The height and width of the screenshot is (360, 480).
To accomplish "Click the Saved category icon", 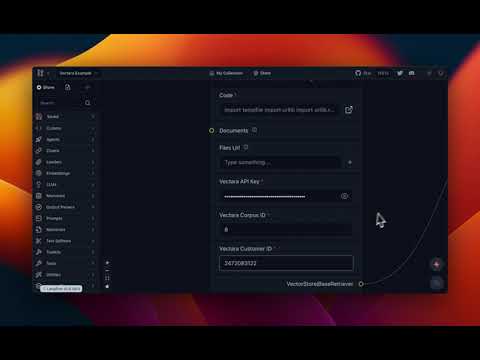I will [x=39, y=117].
